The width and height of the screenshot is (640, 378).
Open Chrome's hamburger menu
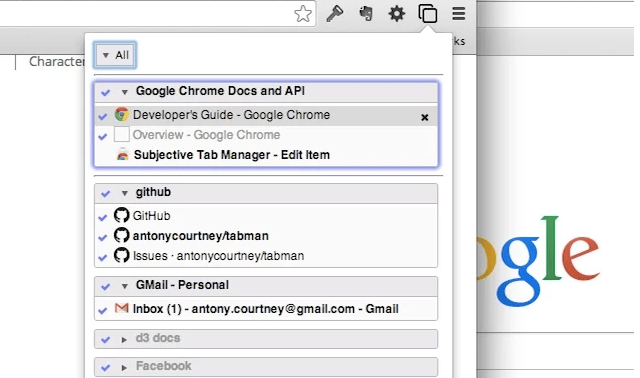click(x=459, y=13)
